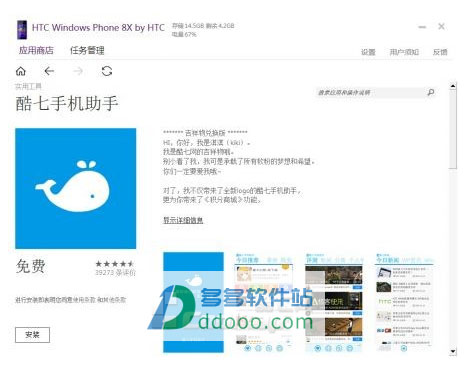Open the first blue whale screenshot
The height and width of the screenshot is (370, 467).
tap(193, 302)
